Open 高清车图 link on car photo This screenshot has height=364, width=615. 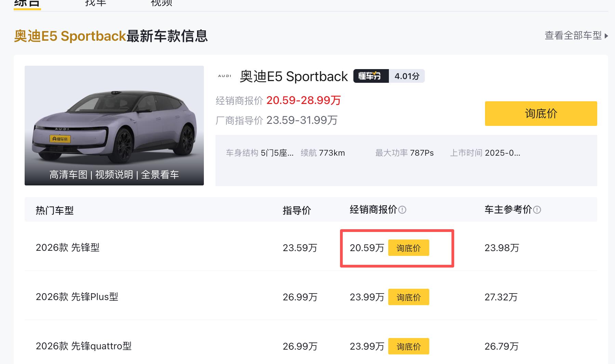pyautogui.click(x=68, y=175)
